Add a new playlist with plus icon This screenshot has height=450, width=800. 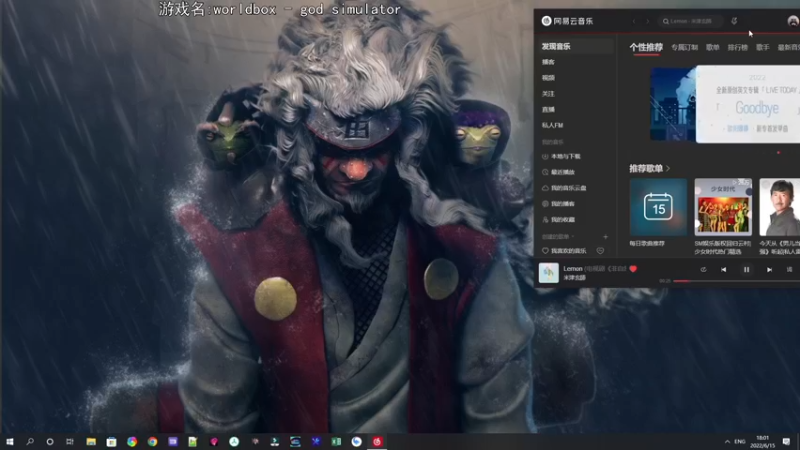pos(606,237)
